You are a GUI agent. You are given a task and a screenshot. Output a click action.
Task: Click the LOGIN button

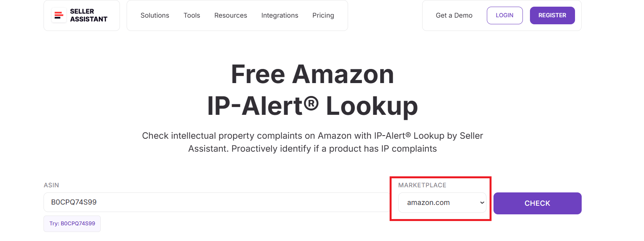click(504, 15)
